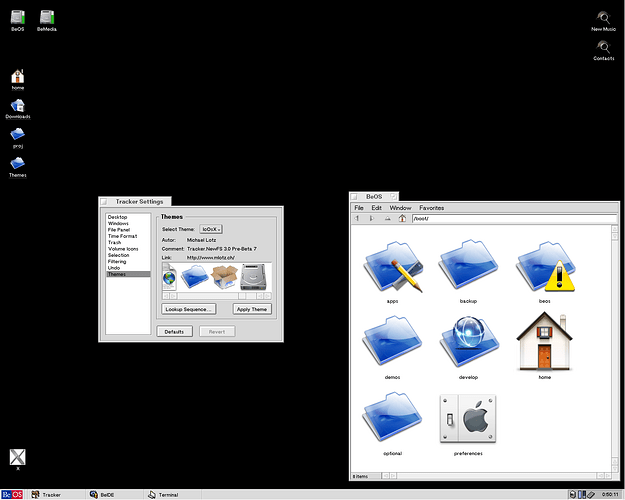Select Desktop in Tracker Settings list
This screenshot has width=625, height=500.
(128, 217)
